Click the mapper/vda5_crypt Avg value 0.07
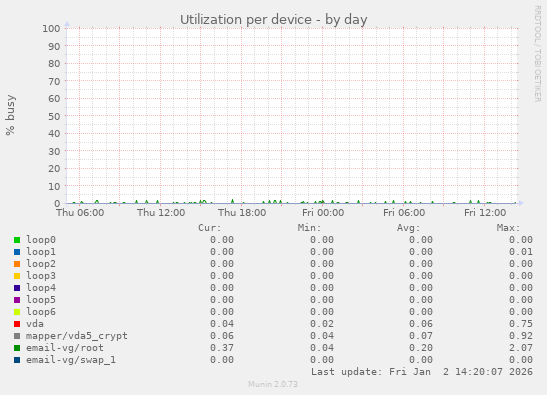 click(x=421, y=336)
